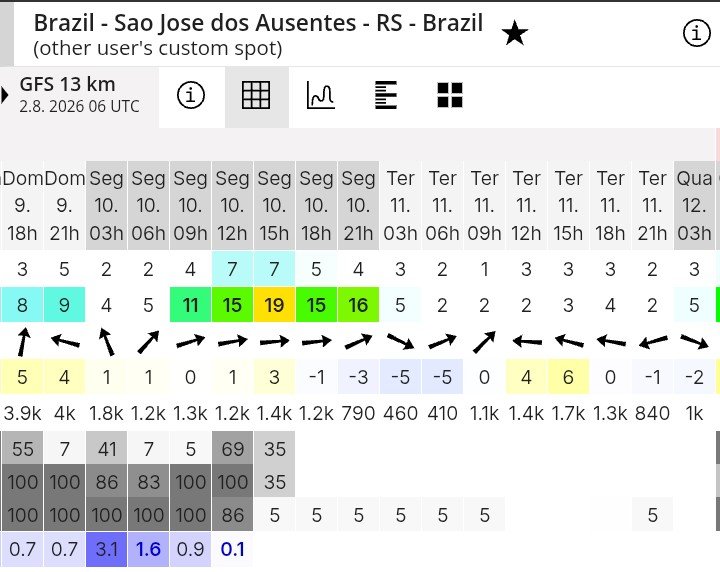Screen dimensions: 720x572
Task: Add spot to favorites with star icon
Action: click(514, 34)
